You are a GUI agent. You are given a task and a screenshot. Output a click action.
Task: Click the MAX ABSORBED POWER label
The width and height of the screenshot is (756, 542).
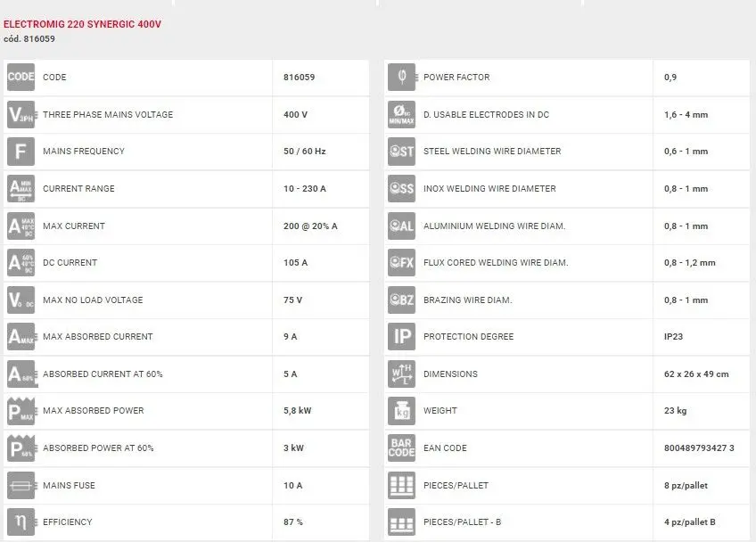93,411
